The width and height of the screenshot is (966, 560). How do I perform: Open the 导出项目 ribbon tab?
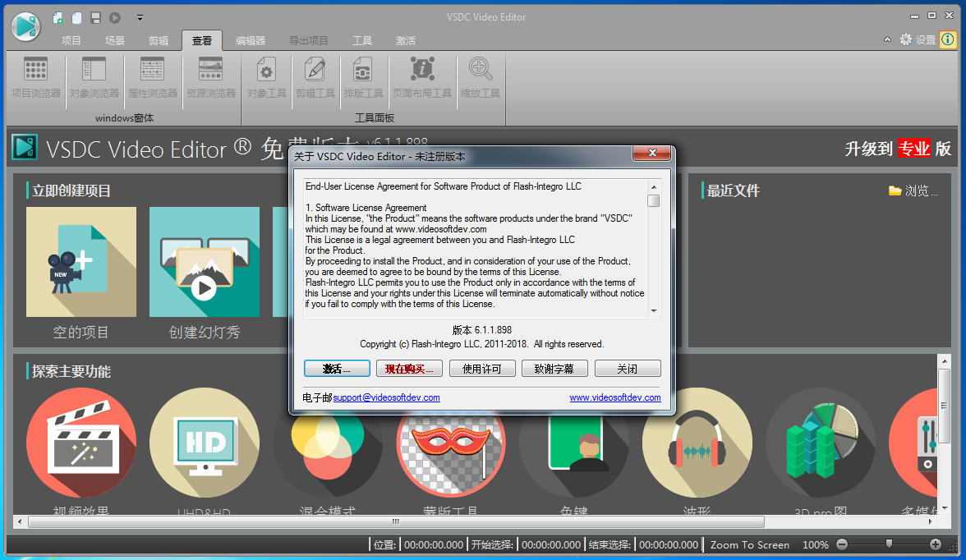coord(309,40)
